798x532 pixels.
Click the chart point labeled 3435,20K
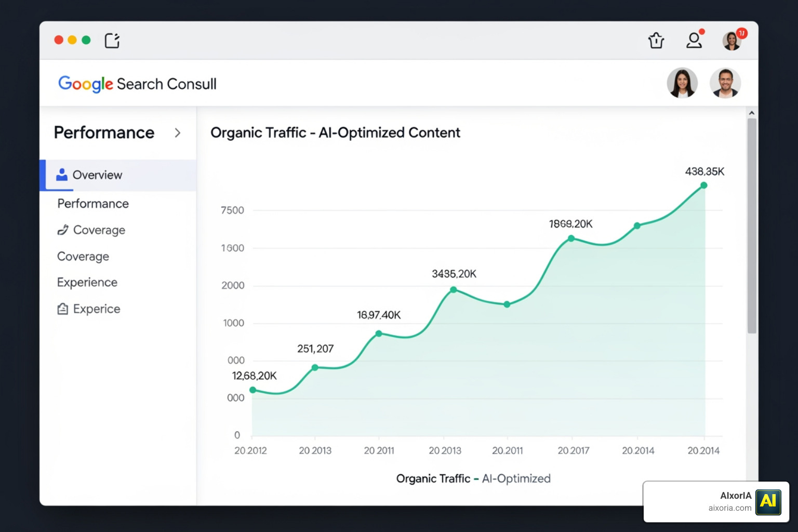click(x=454, y=290)
